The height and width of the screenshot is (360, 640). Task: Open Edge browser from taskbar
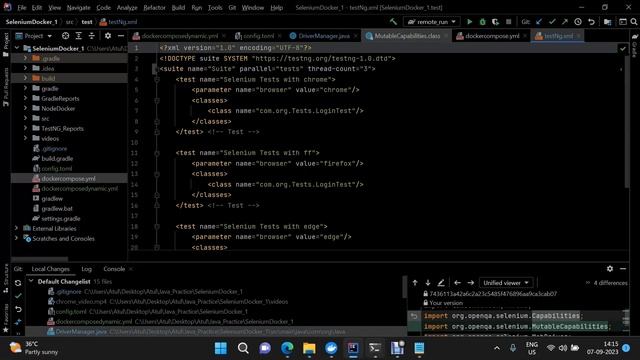click(287, 348)
